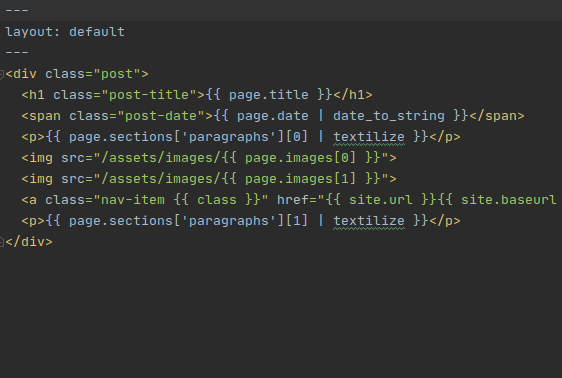562x378 pixels.
Task: Click the 'post-title' class value
Action: (149, 95)
